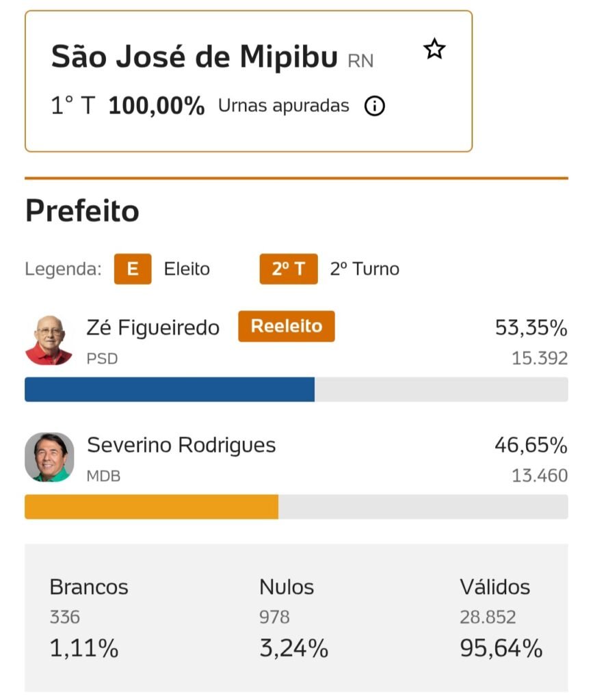593x700 pixels.
Task: Click the São José de Mipibu city title
Action: (x=195, y=57)
